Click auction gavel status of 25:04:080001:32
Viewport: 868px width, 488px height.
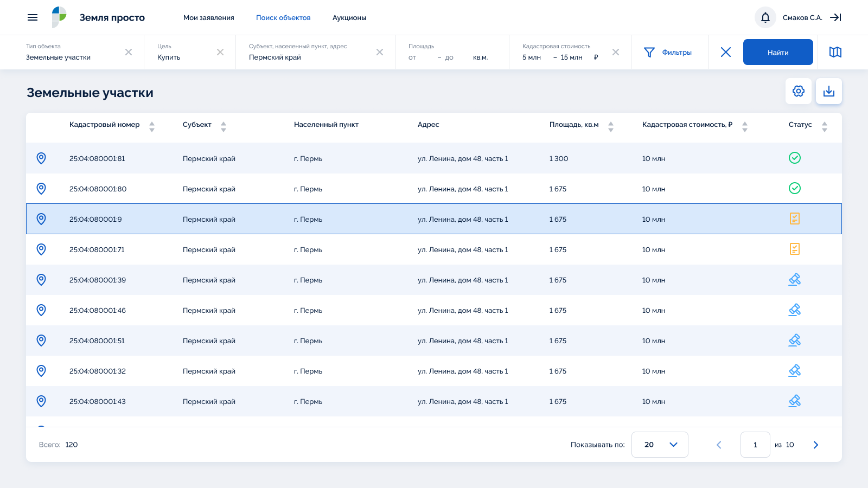pos(795,370)
